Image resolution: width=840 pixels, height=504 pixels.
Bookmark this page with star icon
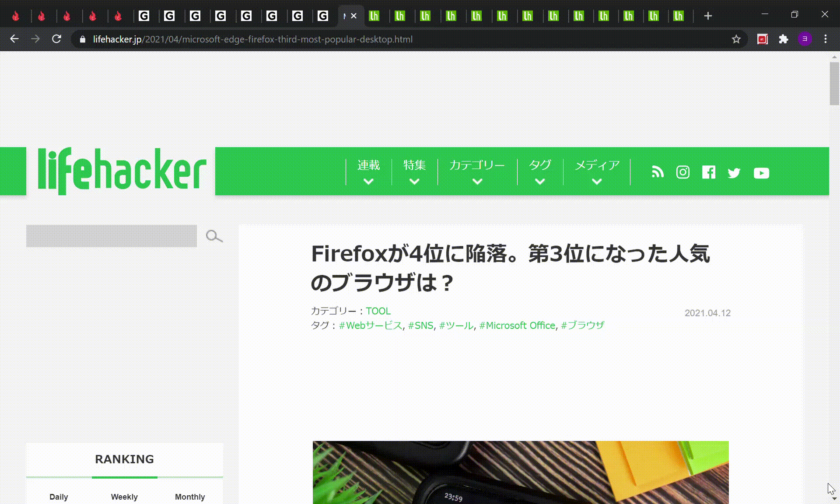736,39
